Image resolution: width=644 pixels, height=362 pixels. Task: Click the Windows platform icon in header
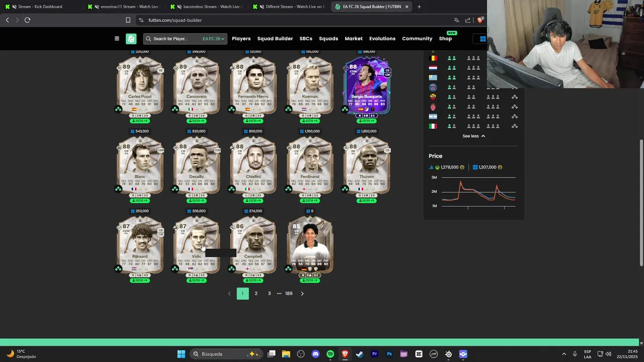point(482,39)
